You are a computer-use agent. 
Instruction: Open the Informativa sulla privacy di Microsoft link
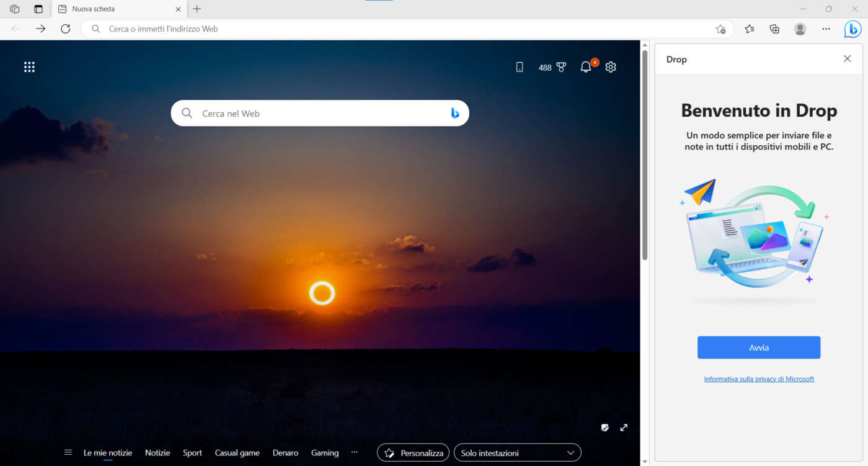click(x=758, y=379)
